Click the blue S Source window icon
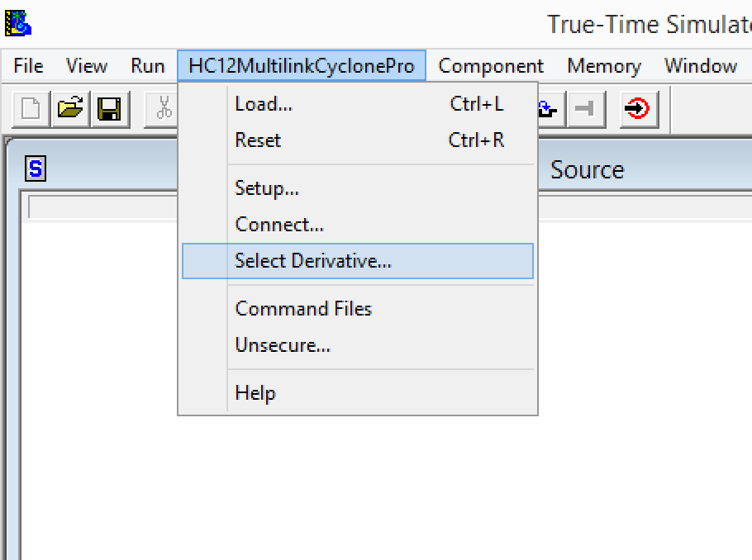Viewport: 752px width, 560px height. tap(36, 169)
